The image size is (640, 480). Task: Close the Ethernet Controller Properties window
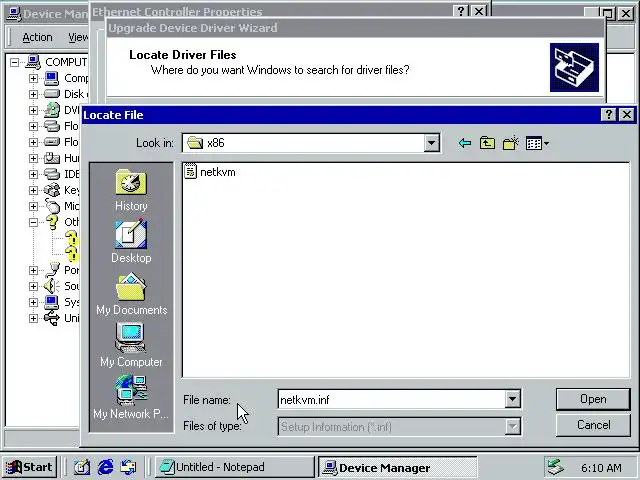pyautogui.click(x=479, y=11)
